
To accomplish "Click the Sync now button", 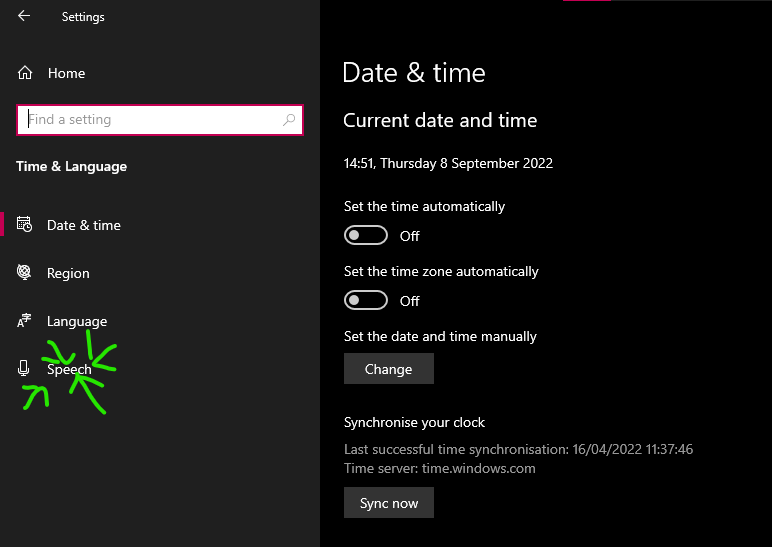I will click(389, 503).
